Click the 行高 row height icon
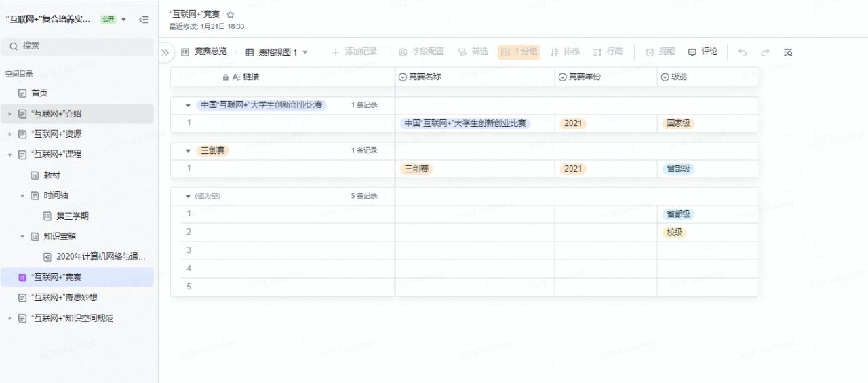Image resolution: width=868 pixels, height=383 pixels. pos(597,52)
